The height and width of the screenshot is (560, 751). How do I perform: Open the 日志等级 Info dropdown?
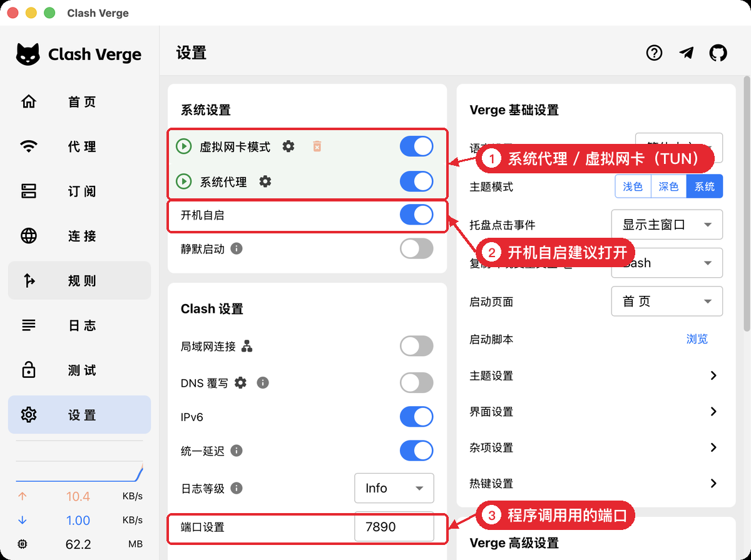click(394, 488)
